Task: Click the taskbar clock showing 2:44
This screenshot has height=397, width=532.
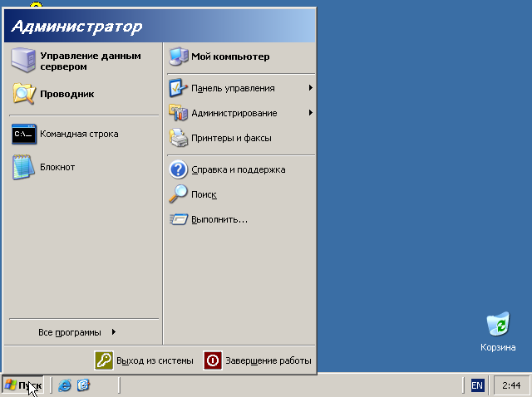Action: click(511, 385)
